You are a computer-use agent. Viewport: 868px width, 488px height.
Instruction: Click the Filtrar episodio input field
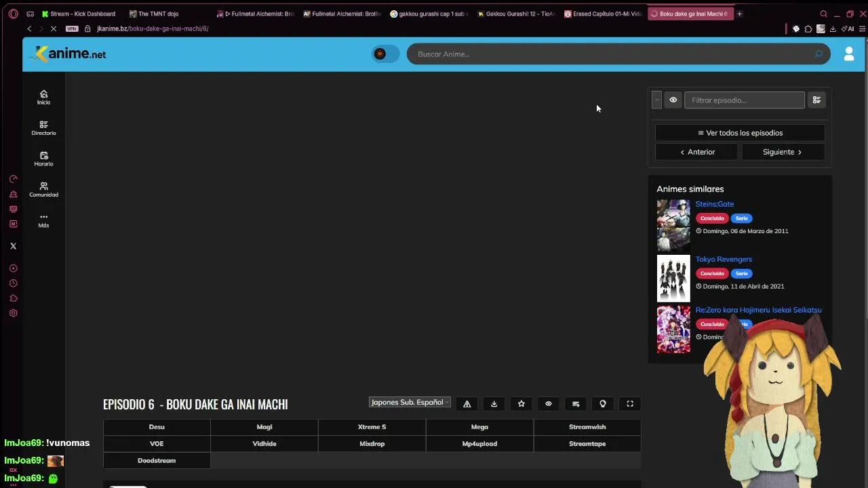[745, 100]
